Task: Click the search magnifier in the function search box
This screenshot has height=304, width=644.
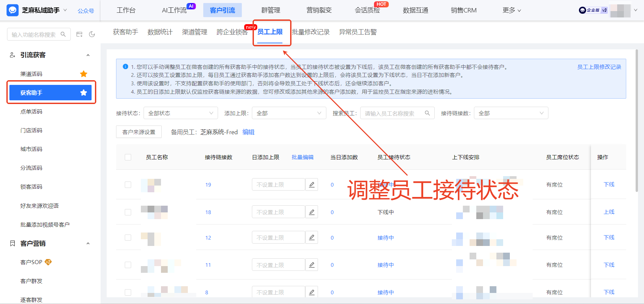Action: [x=63, y=34]
